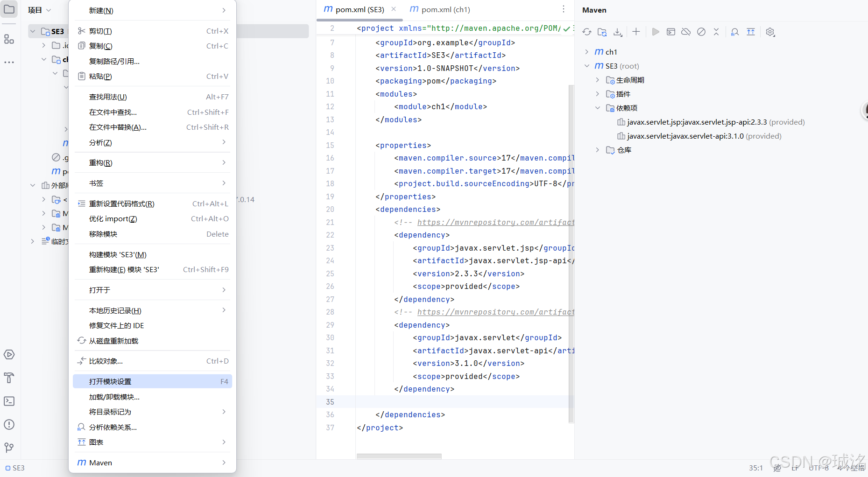The width and height of the screenshot is (868, 477).
Task: Open editor tabs more options menu
Action: coord(564,9)
